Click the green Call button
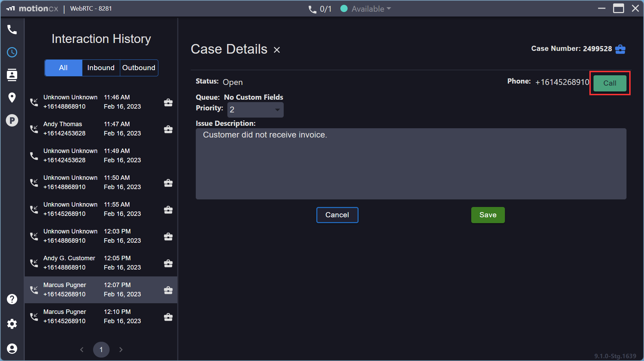 tap(610, 83)
